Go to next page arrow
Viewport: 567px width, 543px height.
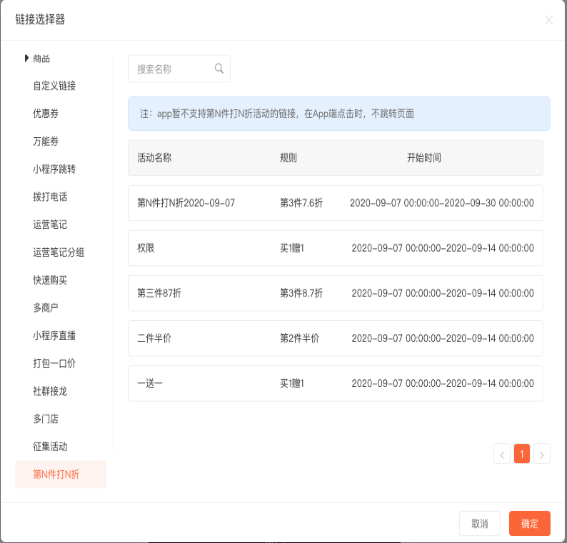click(542, 454)
